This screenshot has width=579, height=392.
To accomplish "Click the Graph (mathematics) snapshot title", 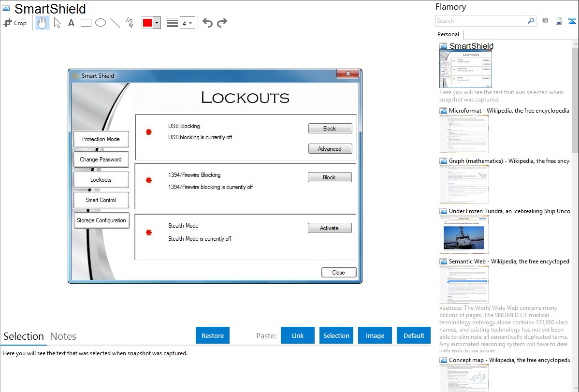I will point(509,161).
